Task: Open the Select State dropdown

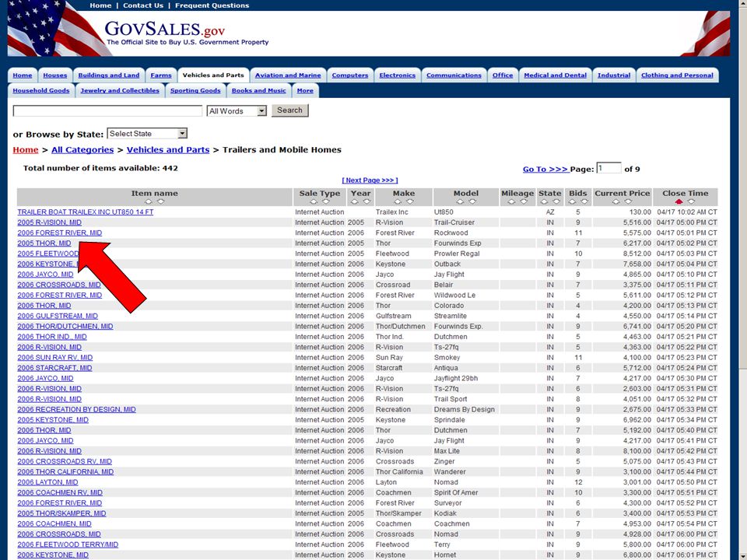Action: pos(147,134)
